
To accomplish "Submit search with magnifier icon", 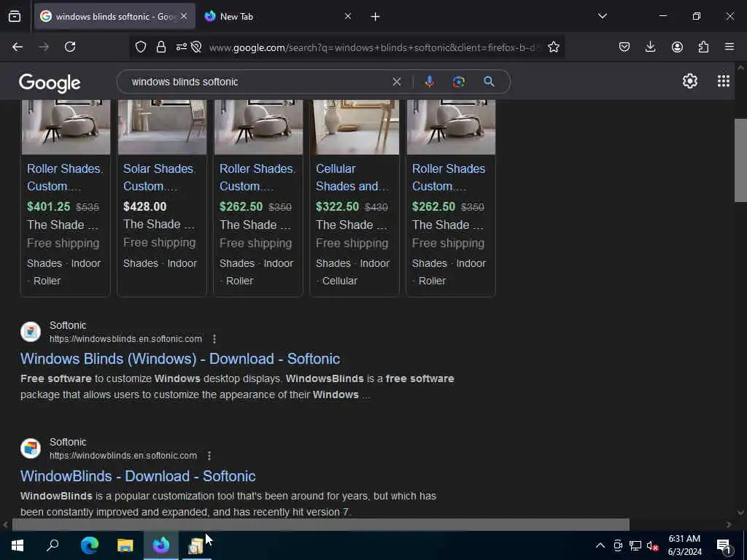I will pos(489,82).
